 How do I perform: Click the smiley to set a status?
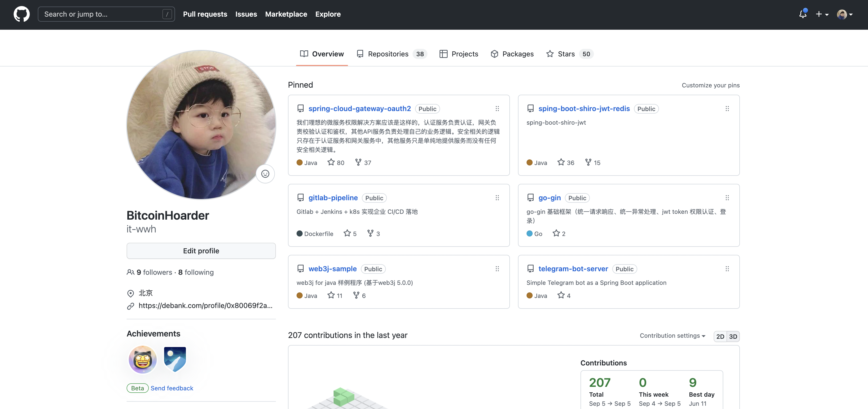[x=265, y=174]
